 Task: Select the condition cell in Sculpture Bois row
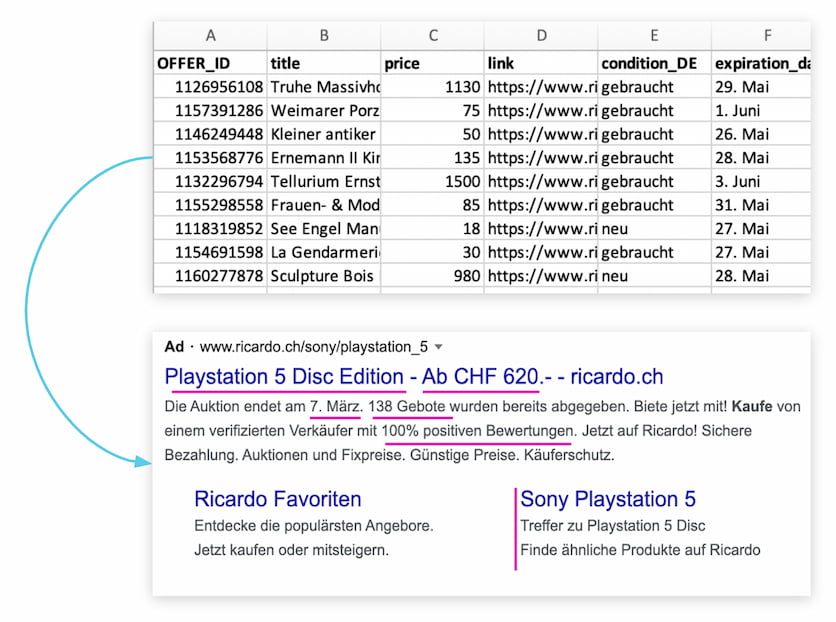(655, 276)
